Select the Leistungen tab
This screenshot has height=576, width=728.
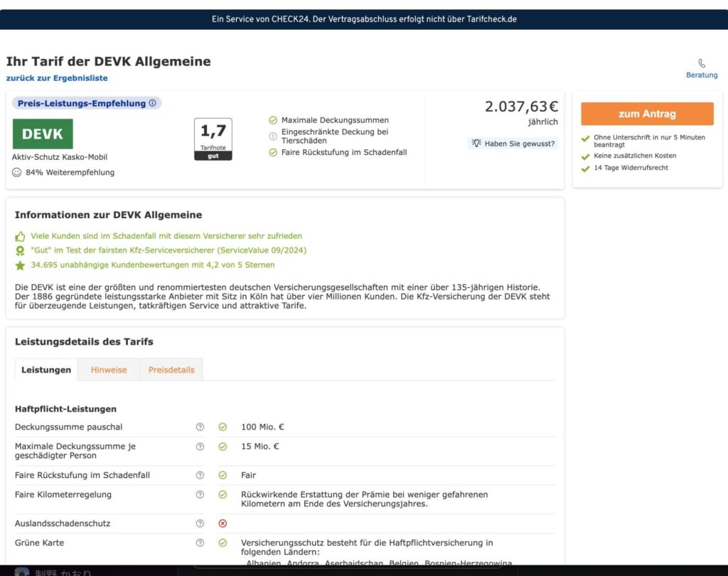(x=46, y=370)
